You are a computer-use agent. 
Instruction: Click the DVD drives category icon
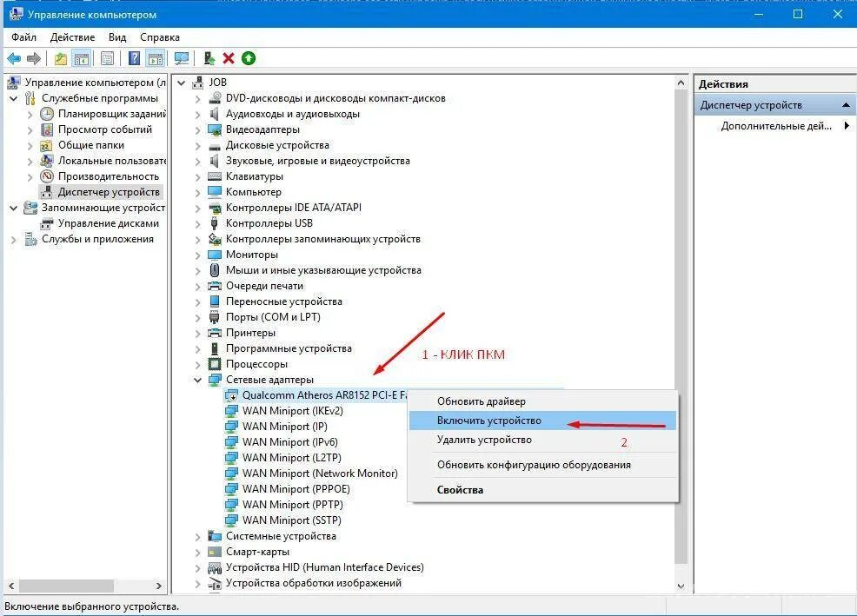click(x=215, y=98)
